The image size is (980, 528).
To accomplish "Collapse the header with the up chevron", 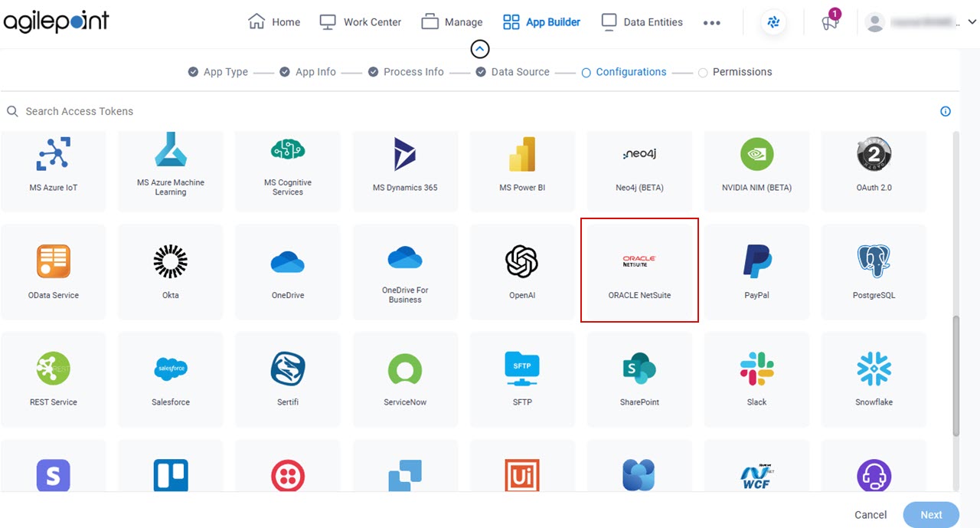I will coord(479,50).
